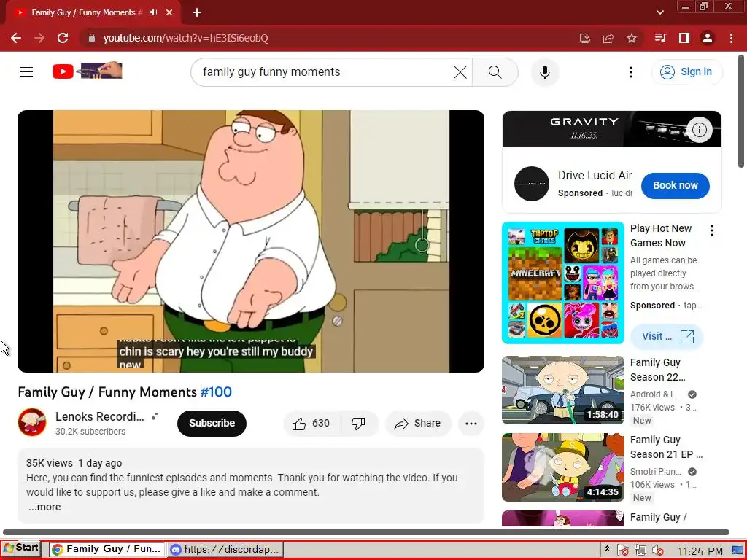This screenshot has width=747, height=560.
Task: Open the Family Guy Season 22 video thumbnail
Action: click(x=562, y=390)
